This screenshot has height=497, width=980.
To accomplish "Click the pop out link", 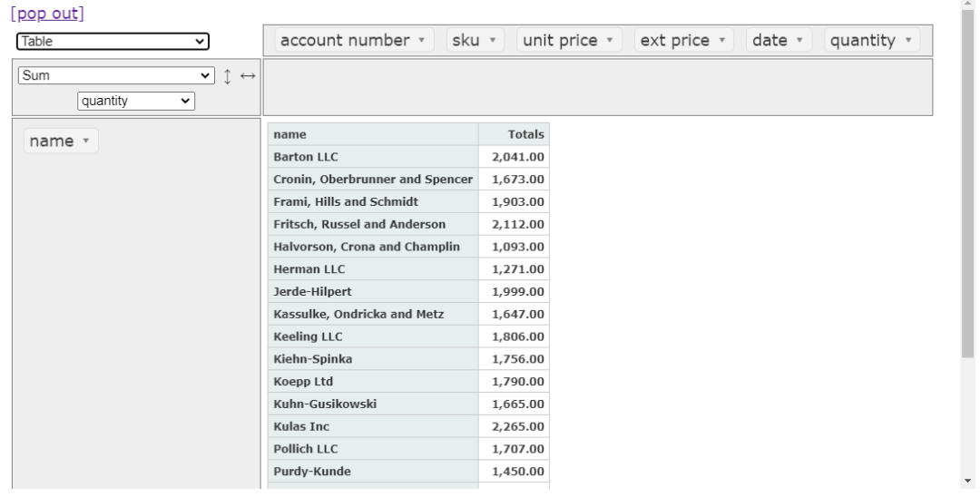I will coord(47,14).
